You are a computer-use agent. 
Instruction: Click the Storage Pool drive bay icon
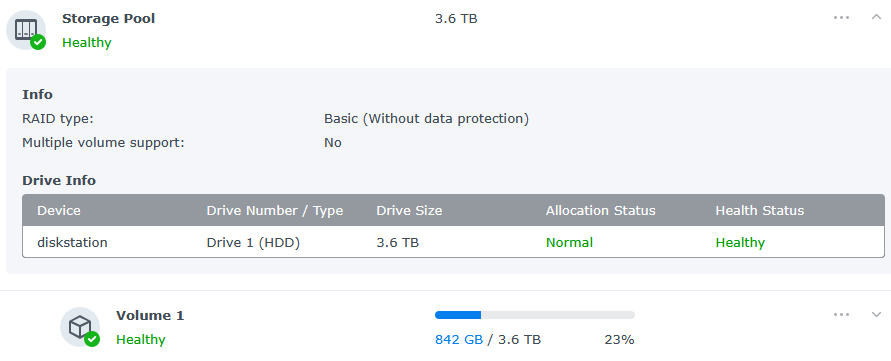click(x=26, y=29)
